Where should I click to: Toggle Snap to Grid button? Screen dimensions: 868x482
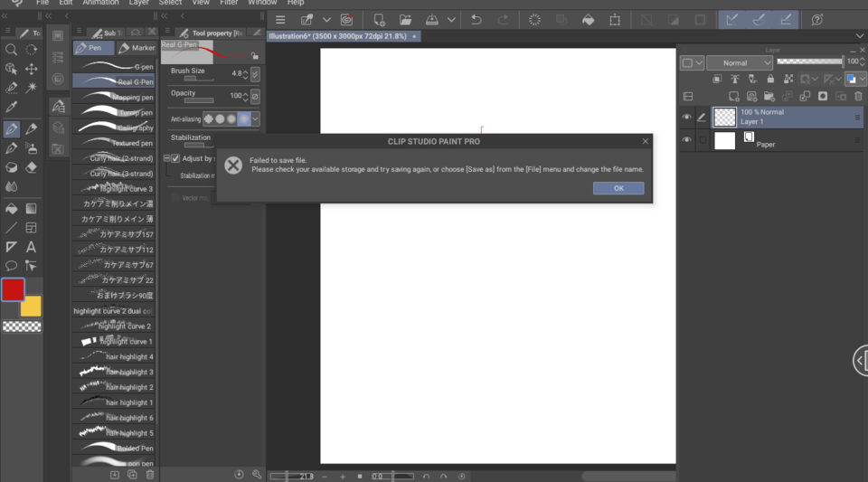(x=786, y=20)
